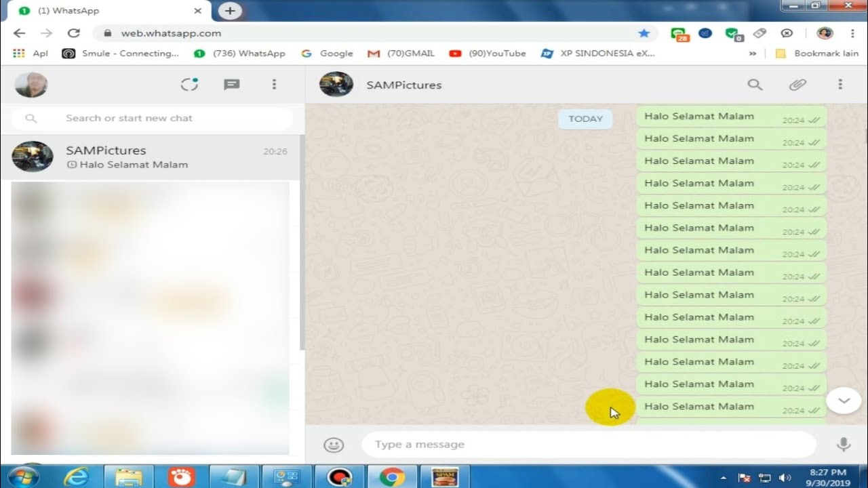Show hidden system tray icons arrow
Viewport: 868px width, 488px height.
click(724, 477)
